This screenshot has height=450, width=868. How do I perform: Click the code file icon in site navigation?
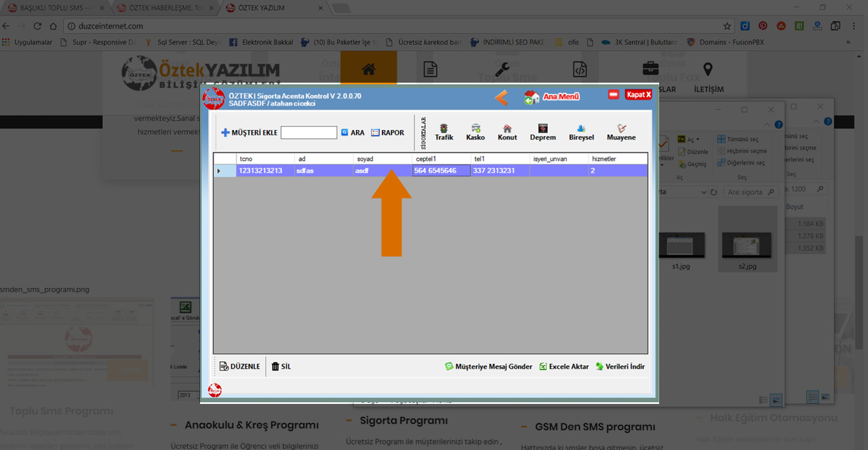click(579, 69)
